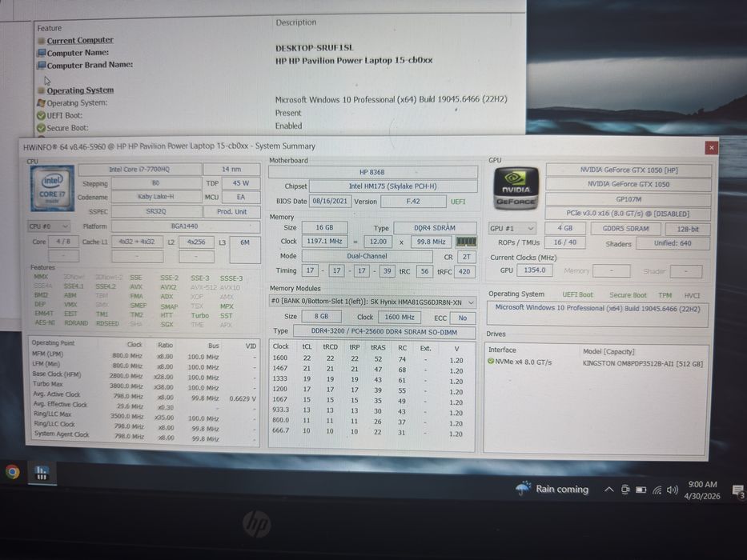Click the green UEFI Boot check icon
The image size is (747, 560).
[41, 115]
